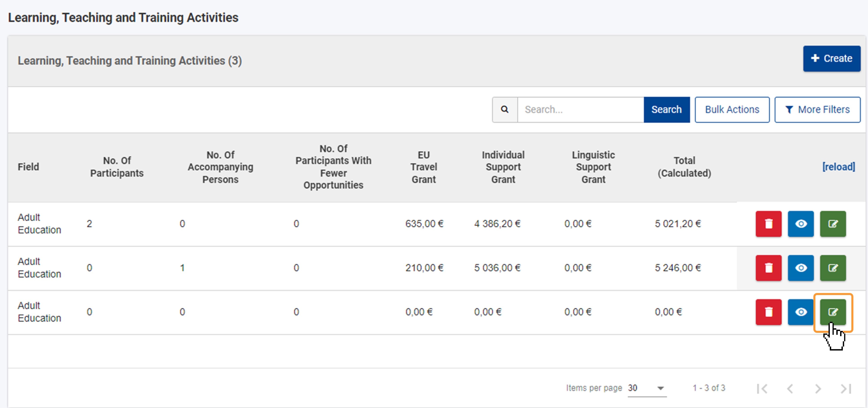Click the EU Travel Grant column header
Viewport: 868px width, 408px height.
tap(424, 167)
